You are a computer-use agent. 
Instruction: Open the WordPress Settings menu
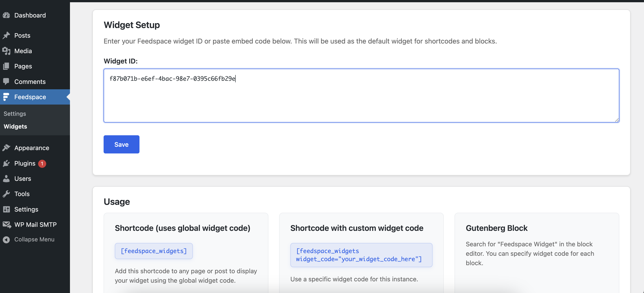[x=26, y=209]
